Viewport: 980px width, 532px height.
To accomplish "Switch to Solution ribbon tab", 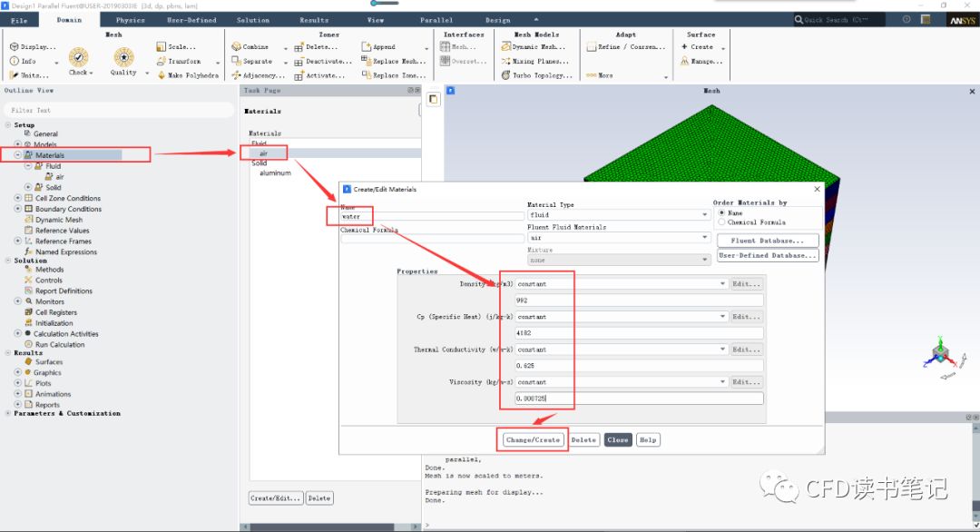I will coord(252,20).
